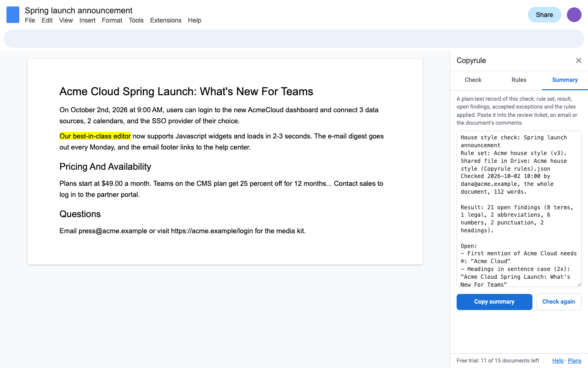
Task: Open the Help link in Copyrule footer
Action: point(558,361)
